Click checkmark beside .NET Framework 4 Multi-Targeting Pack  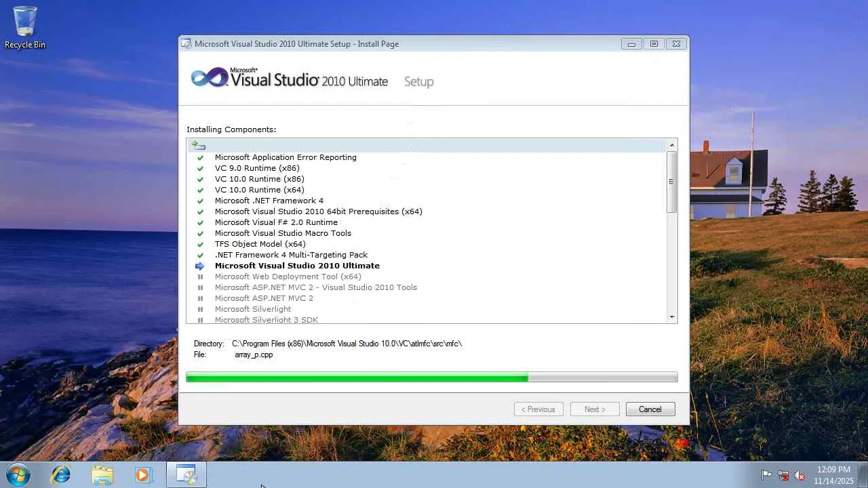[x=200, y=255]
